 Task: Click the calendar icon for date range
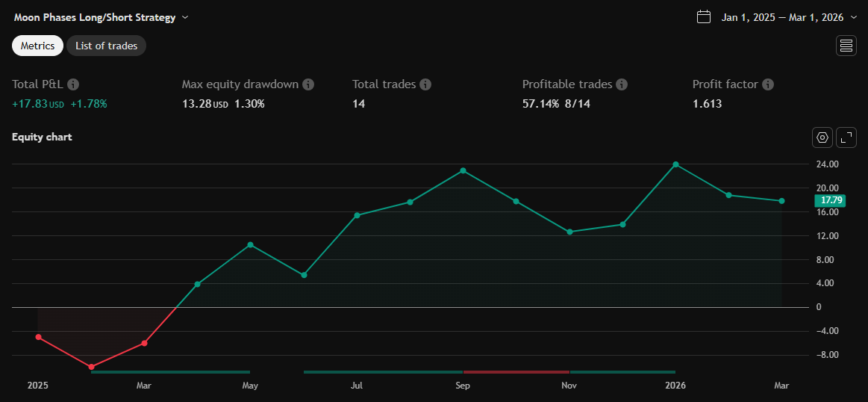click(x=703, y=16)
